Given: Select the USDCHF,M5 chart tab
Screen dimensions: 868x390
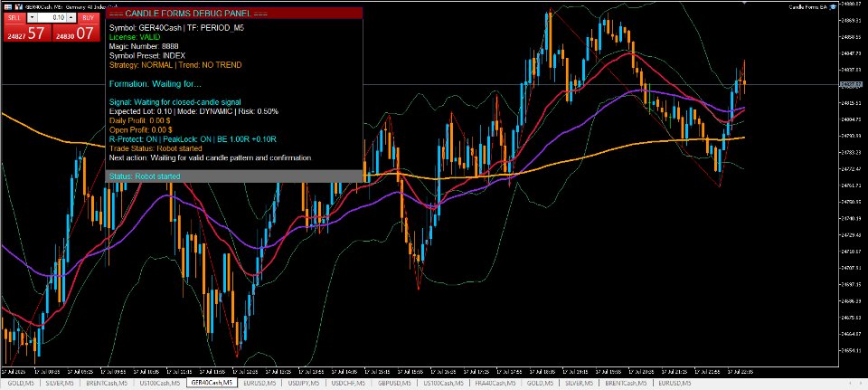Looking at the screenshot, I should tap(349, 383).
